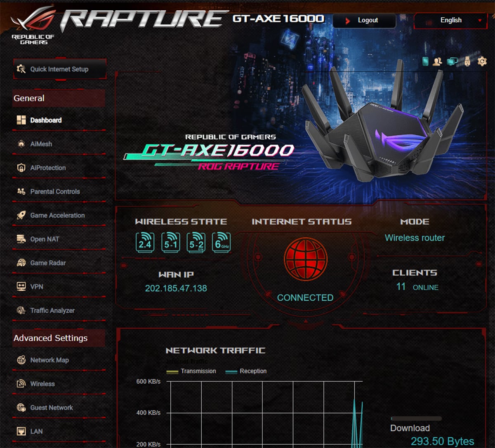The width and height of the screenshot is (495, 448).
Task: Click the General section header
Action: 59,98
